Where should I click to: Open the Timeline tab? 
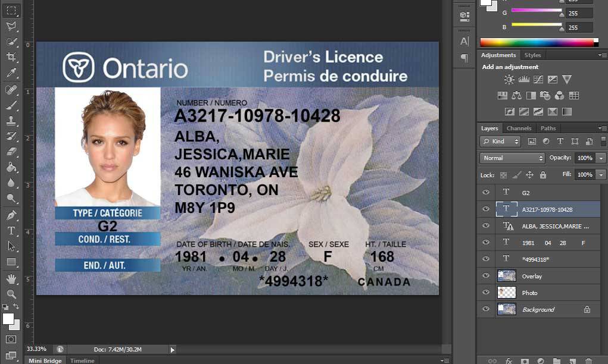[82, 360]
